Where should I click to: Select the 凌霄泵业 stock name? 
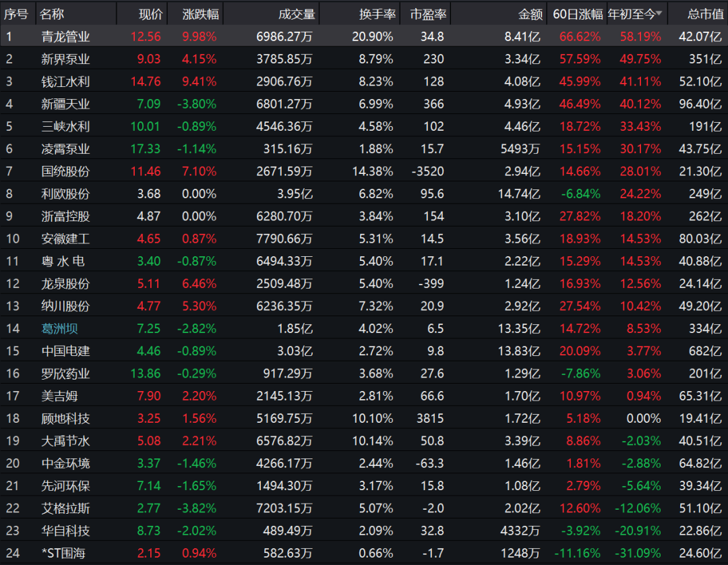pyautogui.click(x=65, y=149)
